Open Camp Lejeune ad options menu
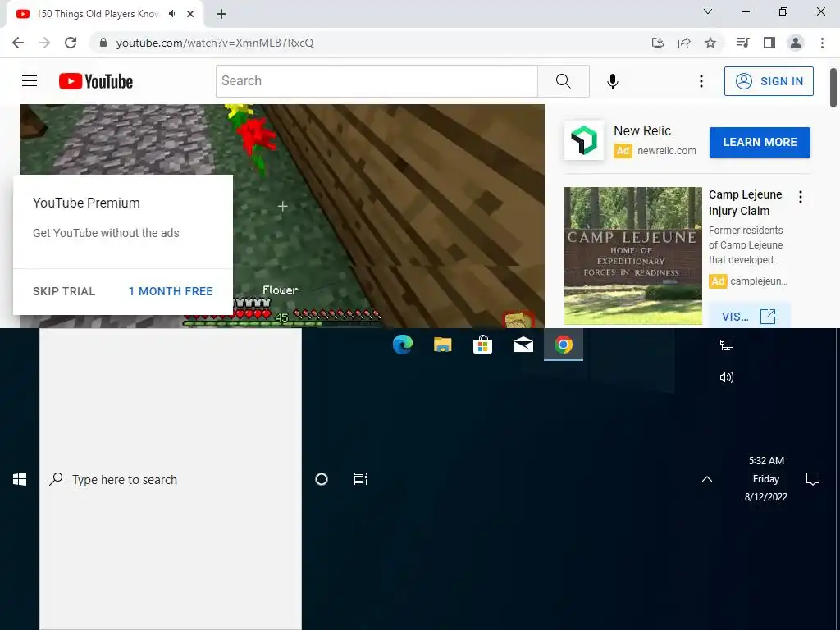Screen dimensions: 840x630 coord(801,197)
